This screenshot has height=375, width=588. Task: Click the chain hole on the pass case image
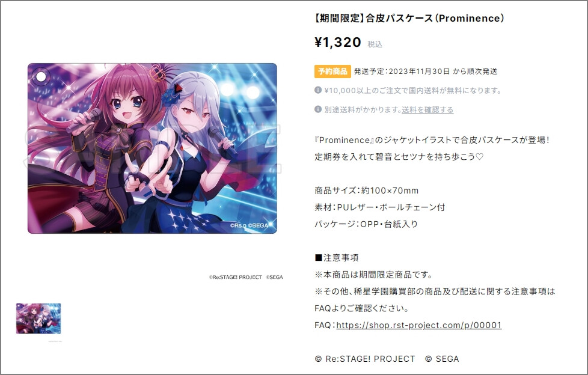click(41, 76)
